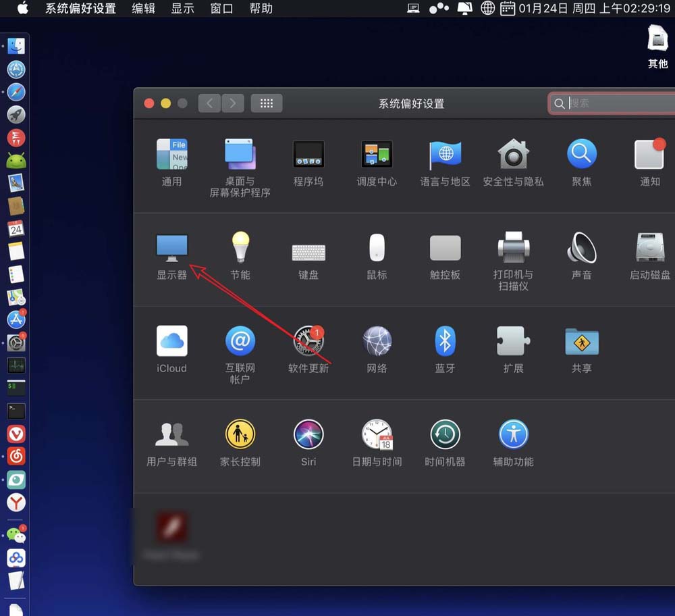Open the 窗口 menu
Screen dimensions: 675x616
click(221, 8)
